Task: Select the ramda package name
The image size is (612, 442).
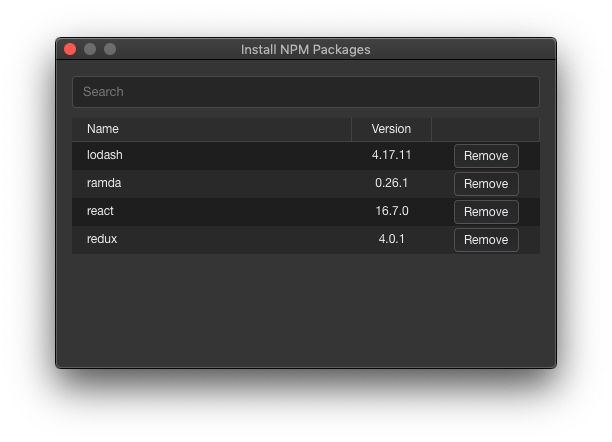Action: click(104, 183)
